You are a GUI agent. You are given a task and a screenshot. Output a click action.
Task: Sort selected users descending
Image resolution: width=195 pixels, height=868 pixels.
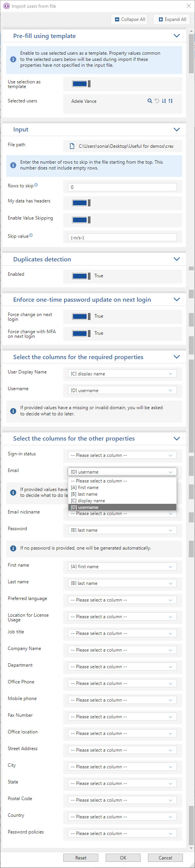(171, 101)
